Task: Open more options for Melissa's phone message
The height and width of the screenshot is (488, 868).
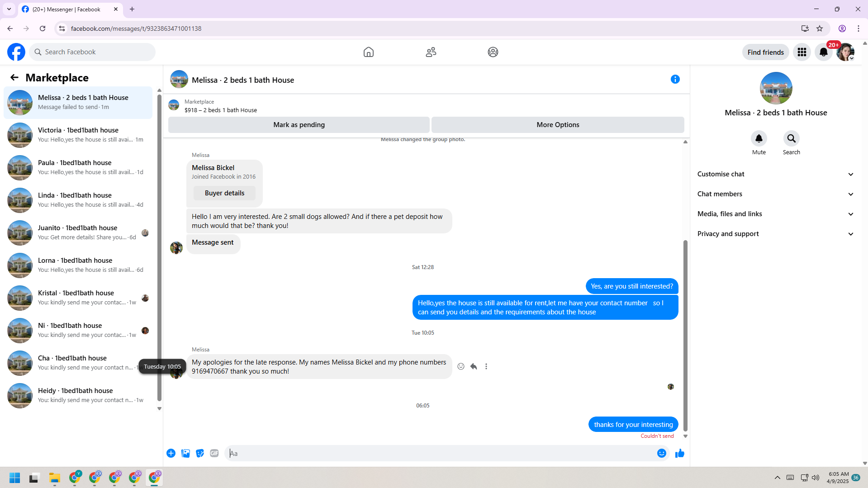Action: pyautogui.click(x=486, y=366)
